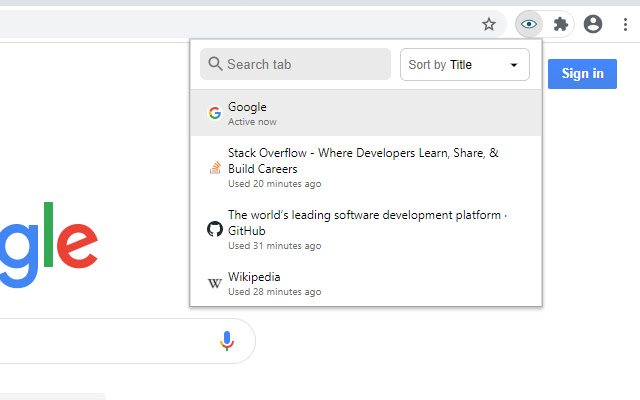Click the Wikipedia W favicon
Screen dimensions: 640x400
click(215, 283)
